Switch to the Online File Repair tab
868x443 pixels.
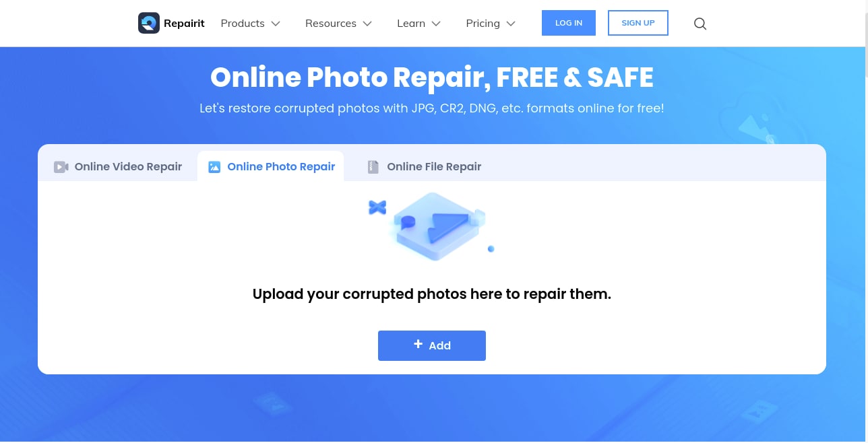click(x=425, y=166)
